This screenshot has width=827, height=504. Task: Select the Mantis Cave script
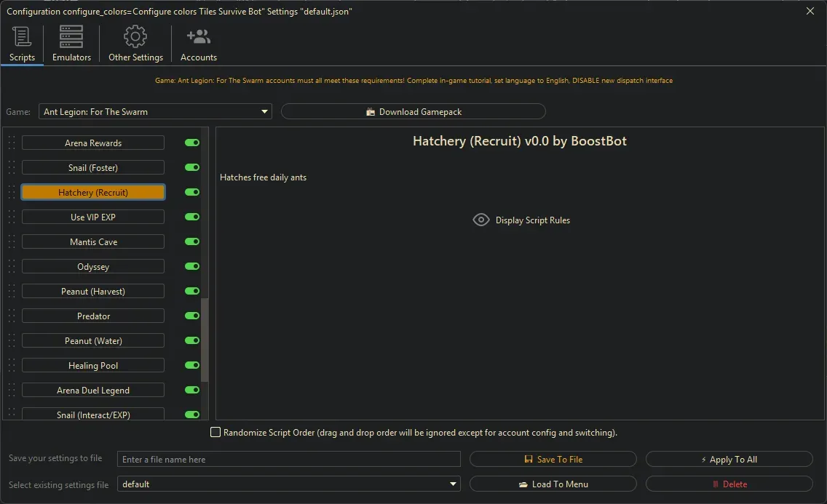[93, 241]
